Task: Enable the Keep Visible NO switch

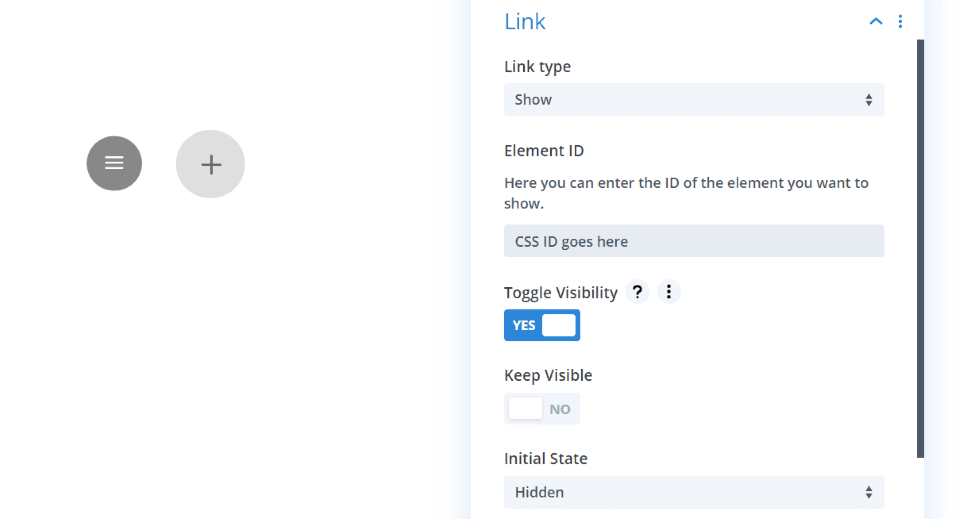Action: tap(542, 409)
